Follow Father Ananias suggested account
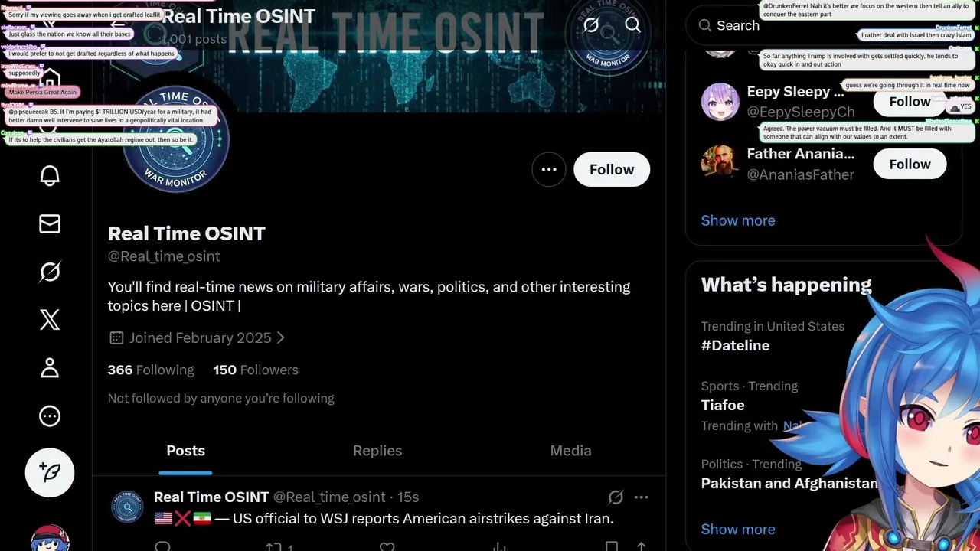 coord(910,165)
